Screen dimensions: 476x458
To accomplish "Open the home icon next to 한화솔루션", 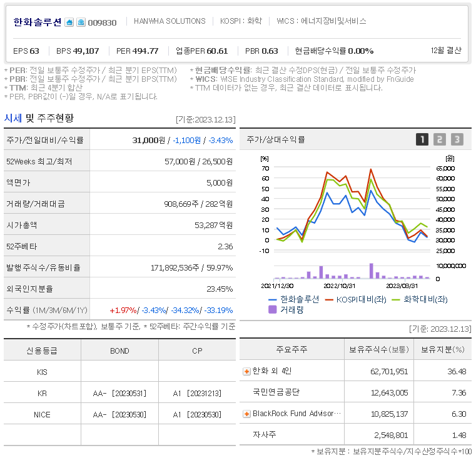I will (69, 22).
